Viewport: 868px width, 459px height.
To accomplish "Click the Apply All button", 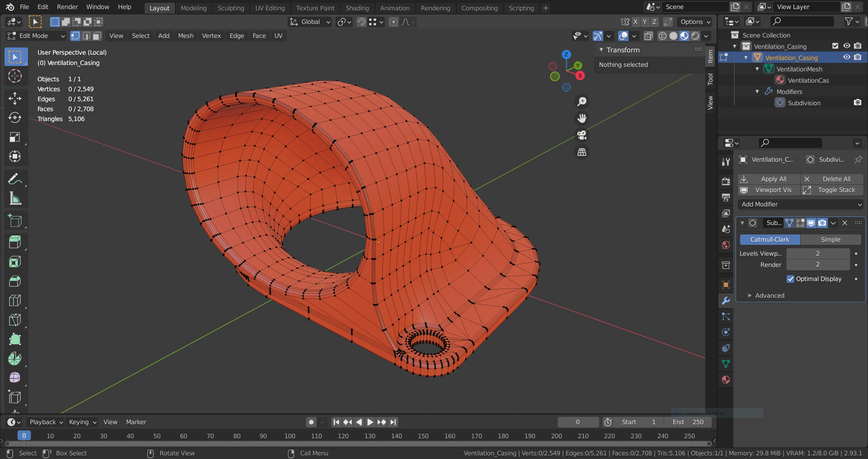I will click(x=769, y=179).
